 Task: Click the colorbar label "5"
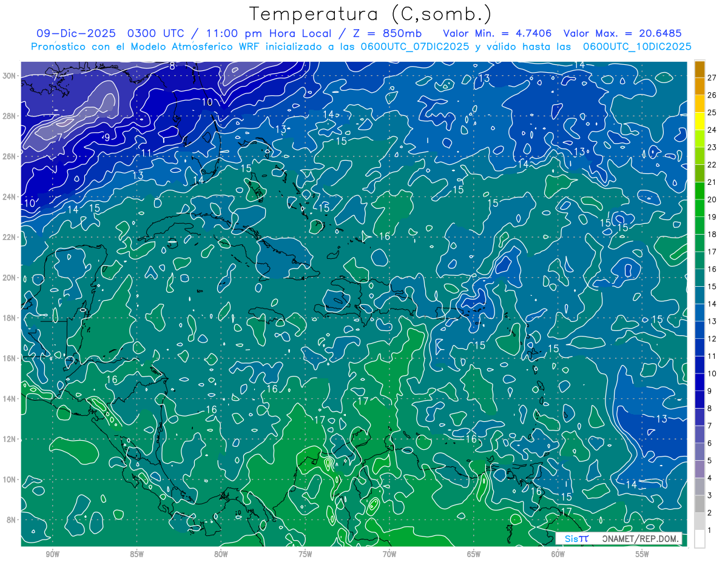pos(709,461)
